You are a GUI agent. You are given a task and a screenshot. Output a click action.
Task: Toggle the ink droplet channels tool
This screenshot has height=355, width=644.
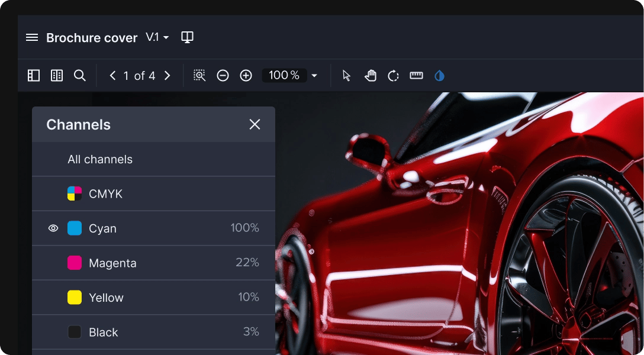coord(439,76)
